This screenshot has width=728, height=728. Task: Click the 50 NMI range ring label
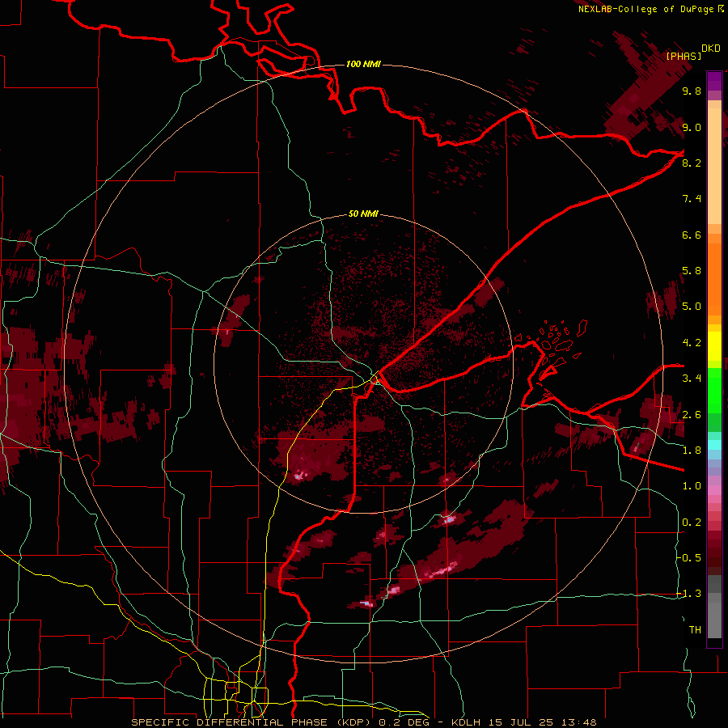coord(363,214)
